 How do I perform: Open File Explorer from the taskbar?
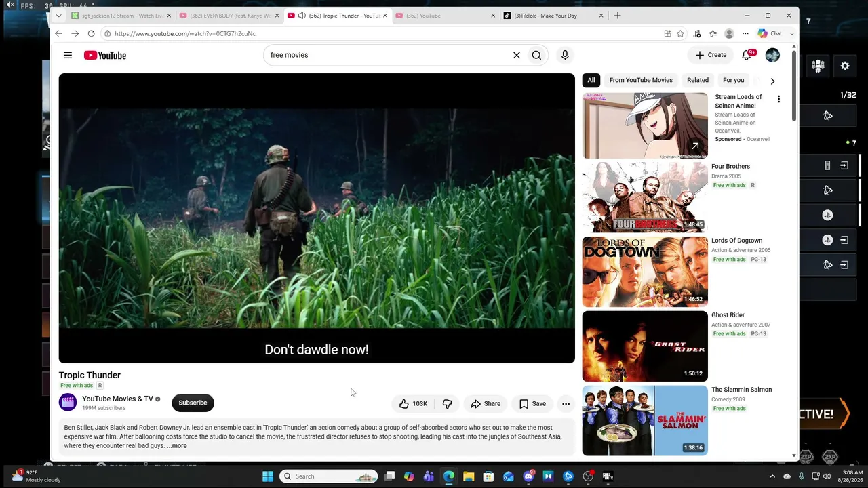(469, 476)
